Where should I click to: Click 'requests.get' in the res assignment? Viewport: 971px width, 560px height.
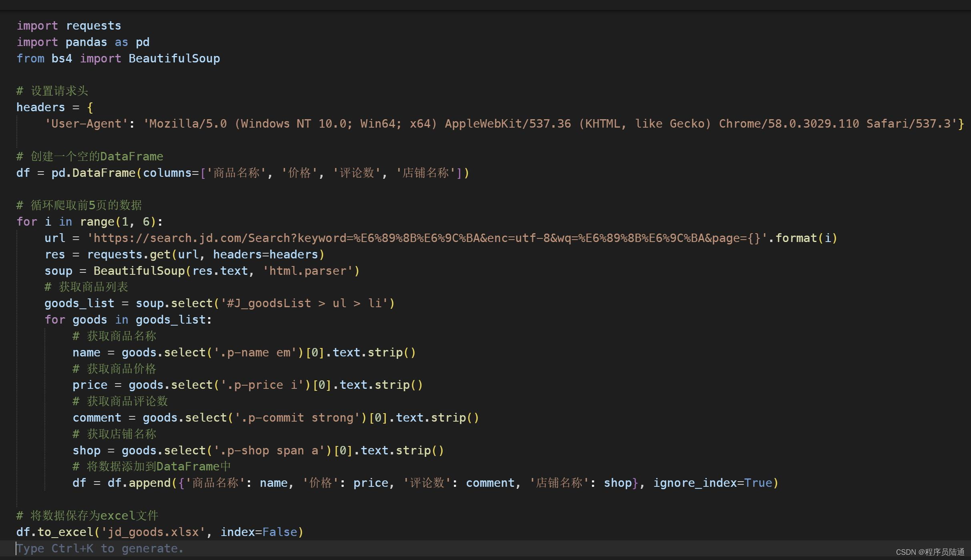[129, 254]
